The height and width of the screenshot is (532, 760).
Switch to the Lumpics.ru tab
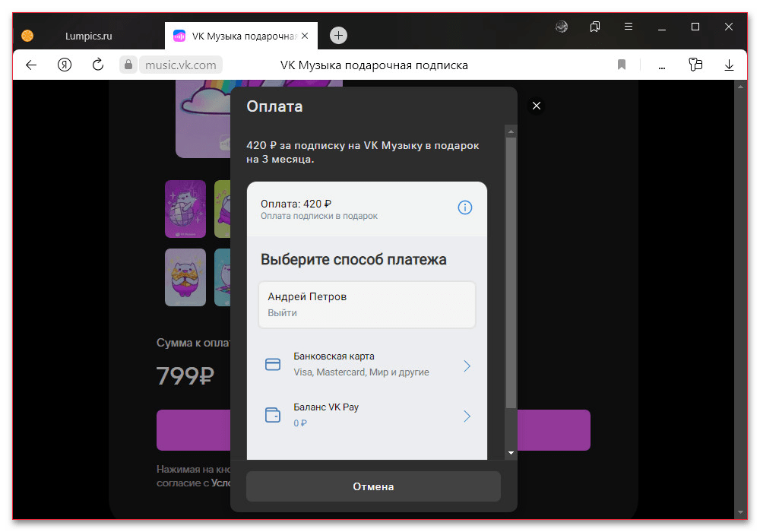(89, 36)
